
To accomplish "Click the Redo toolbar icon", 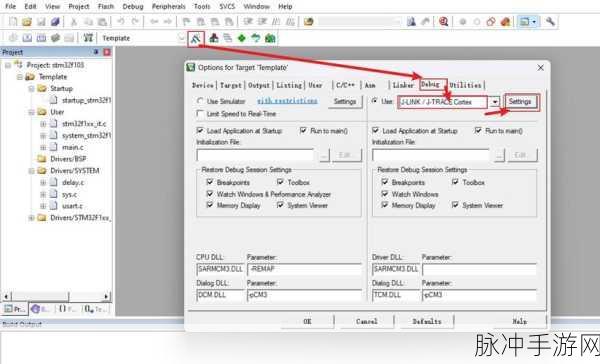I will click(135, 21).
